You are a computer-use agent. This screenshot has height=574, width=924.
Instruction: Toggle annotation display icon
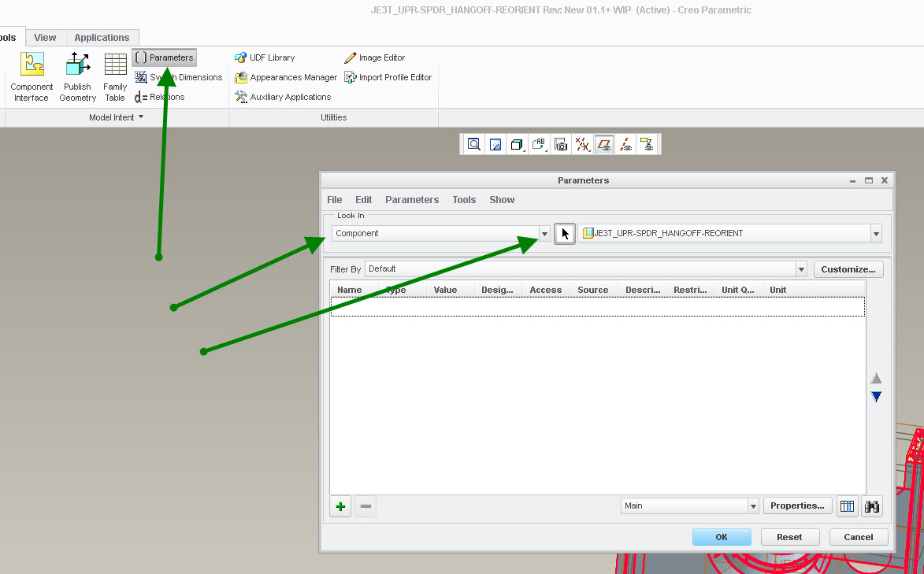[647, 144]
